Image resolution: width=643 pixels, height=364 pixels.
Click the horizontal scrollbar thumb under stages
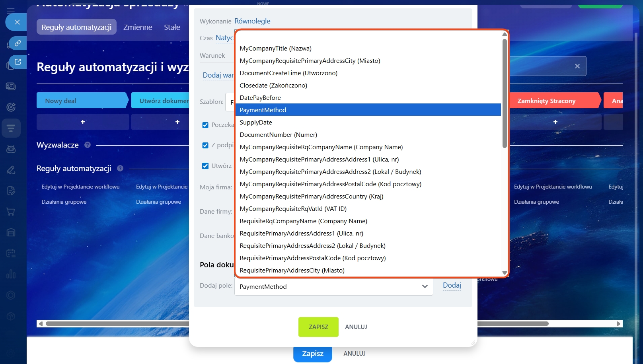pyautogui.click(x=297, y=324)
